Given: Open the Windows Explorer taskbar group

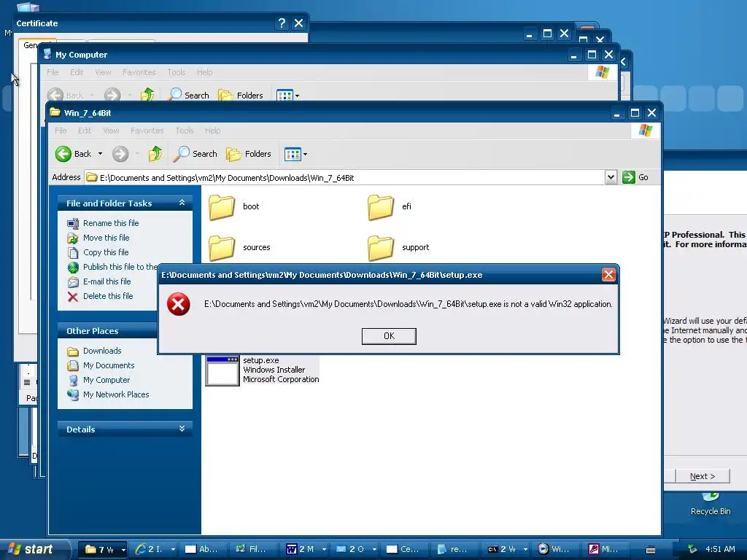Looking at the screenshot, I should tap(102, 549).
